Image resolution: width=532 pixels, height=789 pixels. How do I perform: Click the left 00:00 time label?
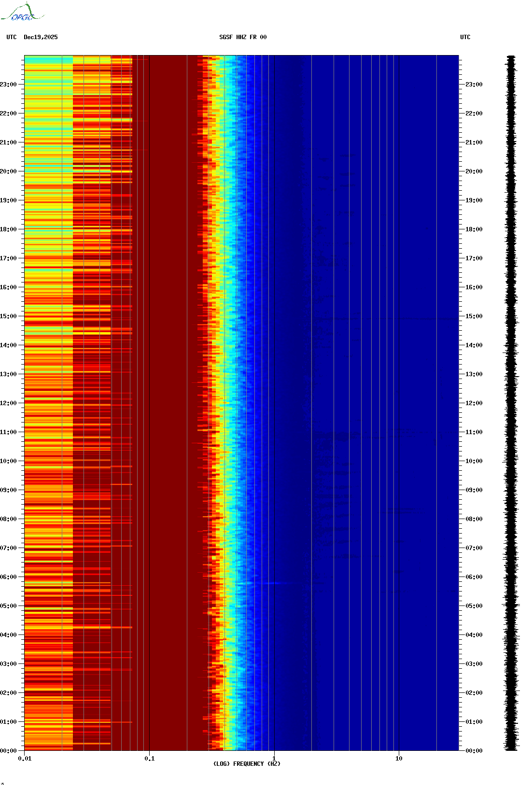pyautogui.click(x=8, y=751)
